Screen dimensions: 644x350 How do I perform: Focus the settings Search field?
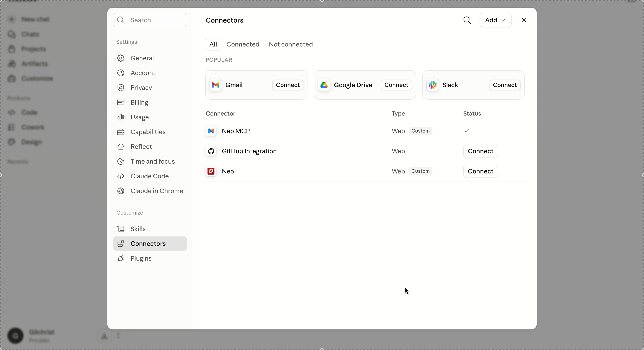tap(150, 20)
